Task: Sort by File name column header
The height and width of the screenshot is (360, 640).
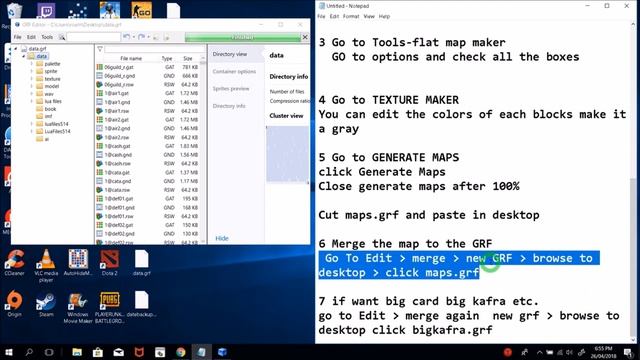Action: point(131,58)
